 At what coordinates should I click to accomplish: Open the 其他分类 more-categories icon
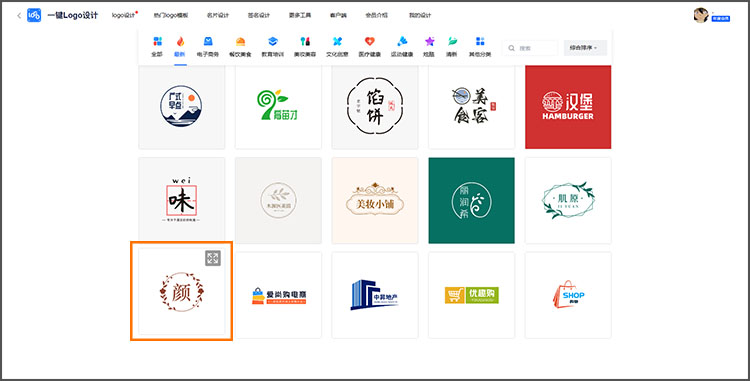click(480, 41)
